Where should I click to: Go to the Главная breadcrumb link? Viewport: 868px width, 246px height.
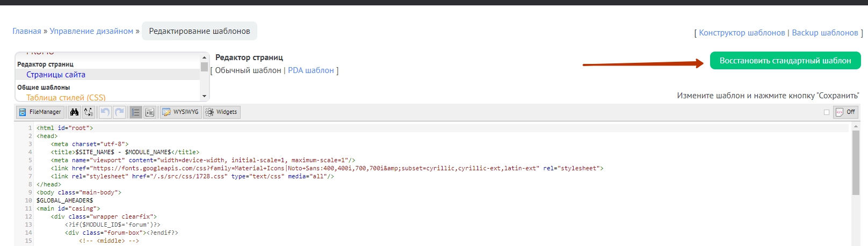[x=27, y=31]
